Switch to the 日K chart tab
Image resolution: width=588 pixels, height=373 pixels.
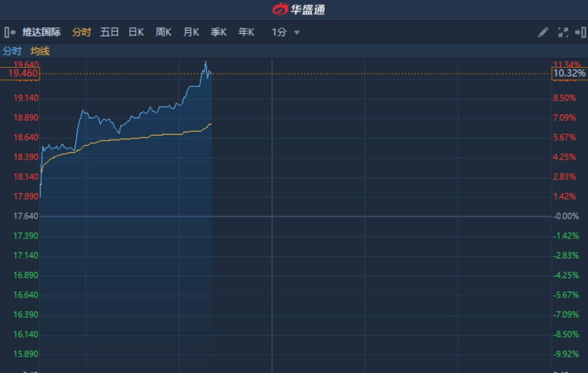pyautogui.click(x=136, y=32)
